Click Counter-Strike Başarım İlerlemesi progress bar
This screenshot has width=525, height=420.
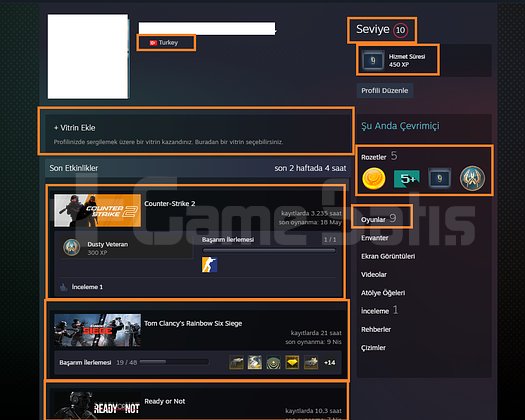point(269,251)
